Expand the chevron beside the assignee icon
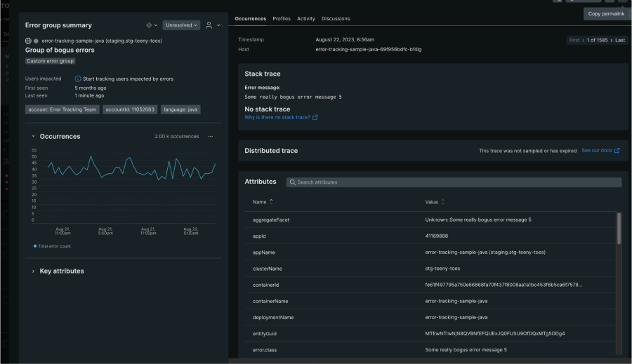The height and width of the screenshot is (364, 632). 218,25
